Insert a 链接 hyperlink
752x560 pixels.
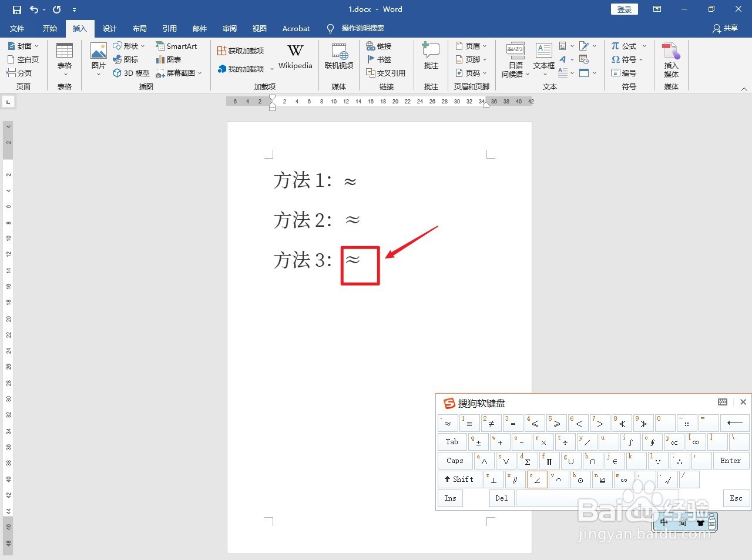pos(379,46)
